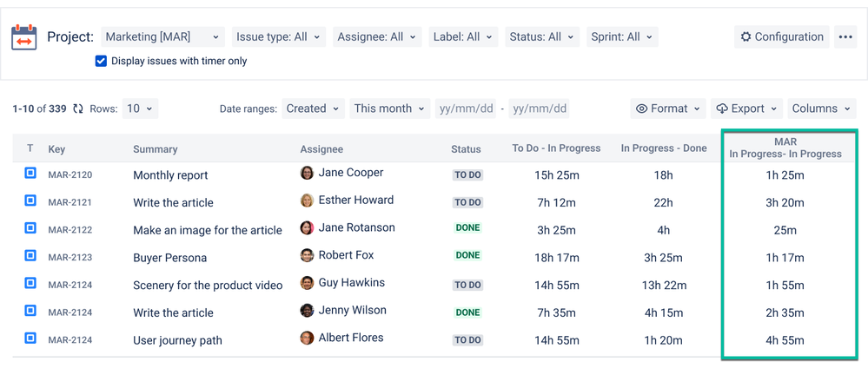Open the Export menu
Viewport: 868px width, 388px height.
pos(746,109)
